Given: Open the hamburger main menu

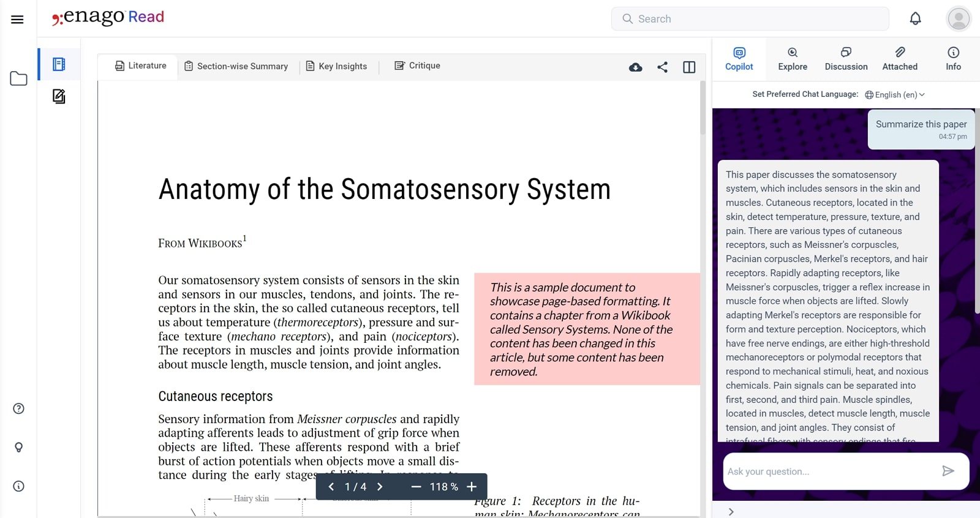Looking at the screenshot, I should coord(17,19).
